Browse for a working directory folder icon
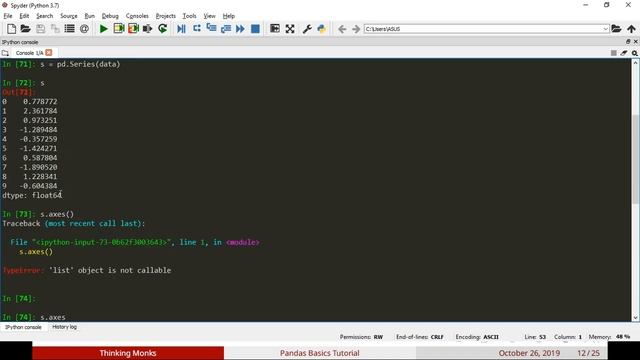The width and height of the screenshot is (640, 360). click(x=616, y=29)
